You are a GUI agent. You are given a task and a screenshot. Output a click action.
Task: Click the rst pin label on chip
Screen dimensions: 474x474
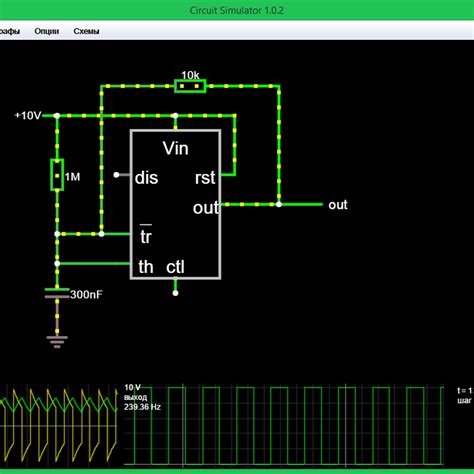(x=205, y=178)
